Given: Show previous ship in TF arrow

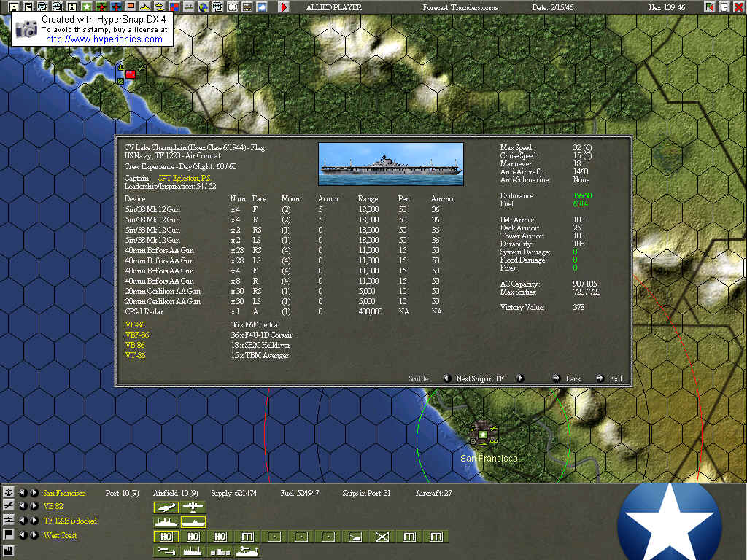Looking at the screenshot, I should point(446,378).
